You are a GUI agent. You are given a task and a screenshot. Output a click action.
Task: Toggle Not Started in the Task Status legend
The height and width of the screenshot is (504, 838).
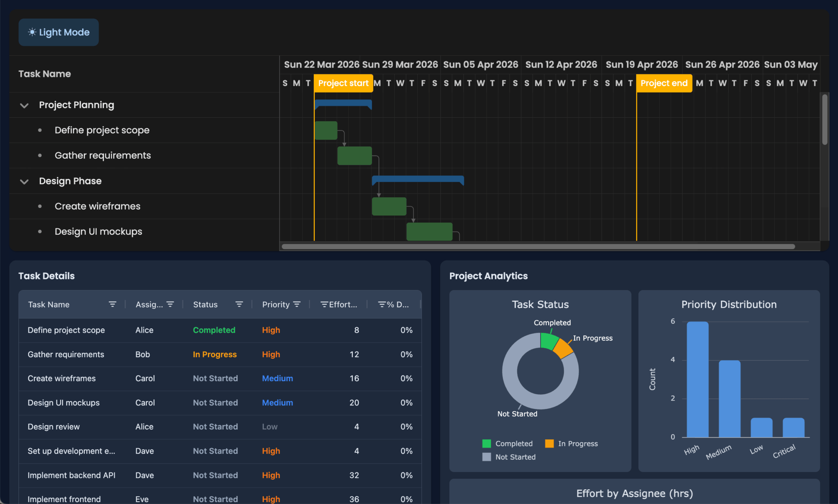click(515, 457)
